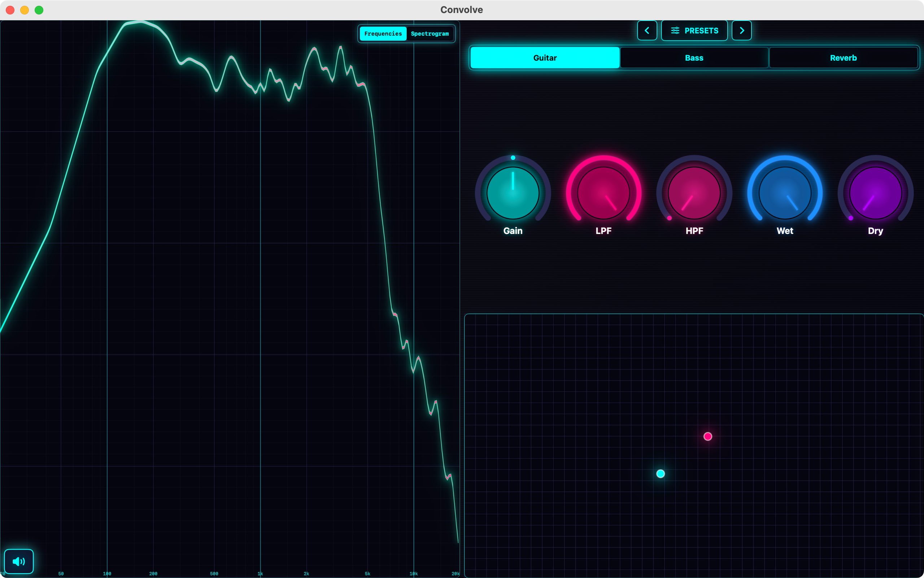
Task: Switch to the Frequencies view
Action: tap(383, 34)
